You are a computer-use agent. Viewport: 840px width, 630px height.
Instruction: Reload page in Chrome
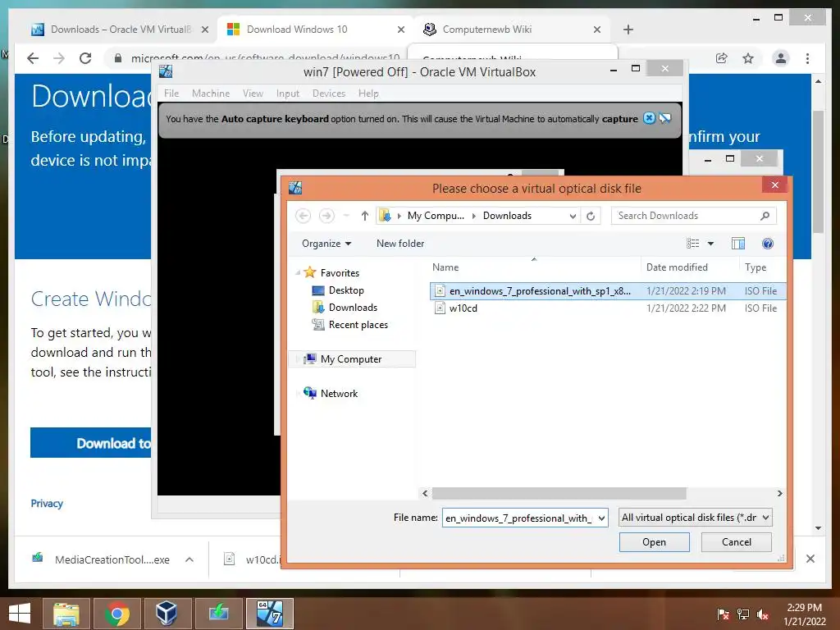coord(85,58)
